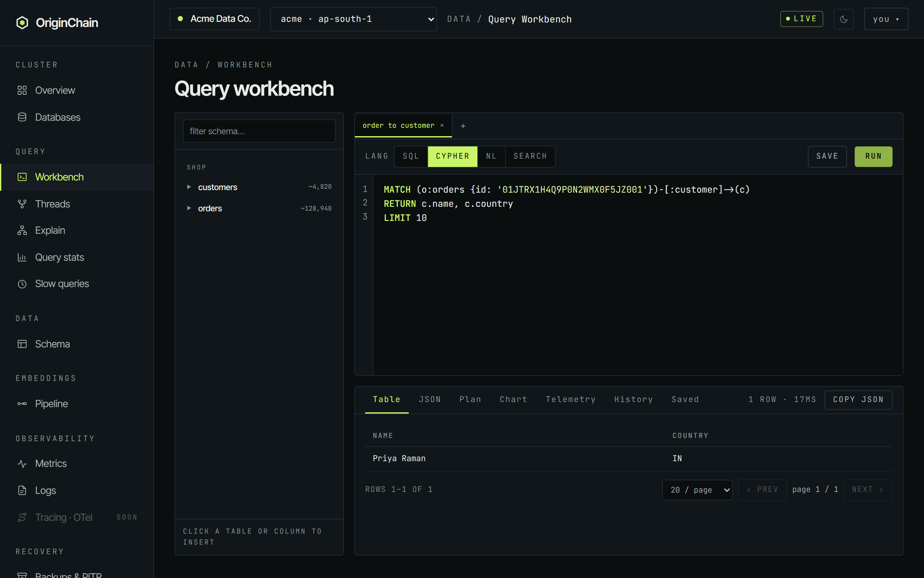924x578 pixels.
Task: Switch to the JSON results tab
Action: [429, 399]
